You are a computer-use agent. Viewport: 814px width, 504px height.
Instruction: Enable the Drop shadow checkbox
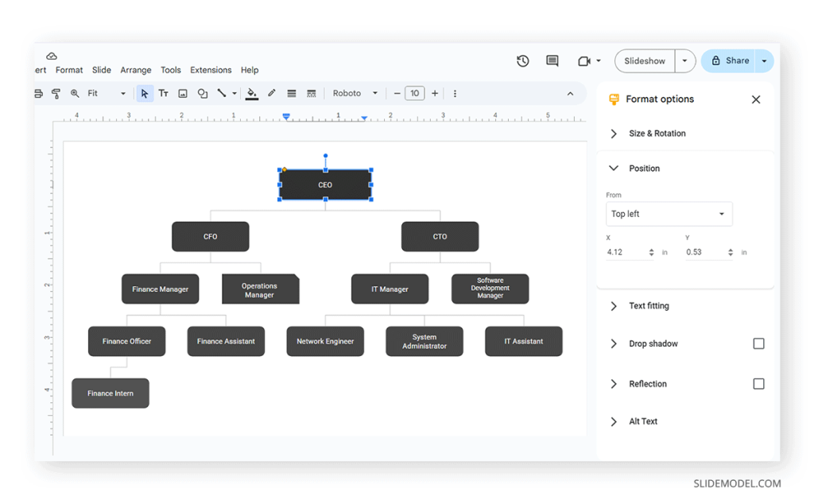click(758, 343)
